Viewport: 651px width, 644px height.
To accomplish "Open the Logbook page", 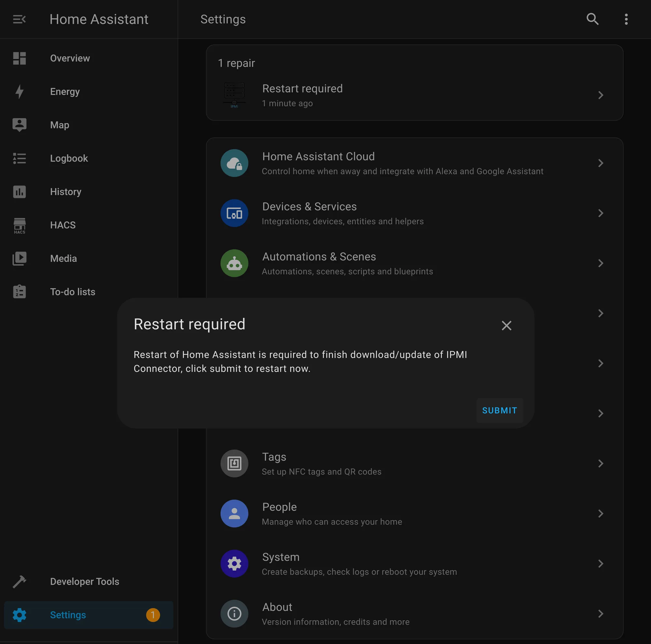I will 89,158.
